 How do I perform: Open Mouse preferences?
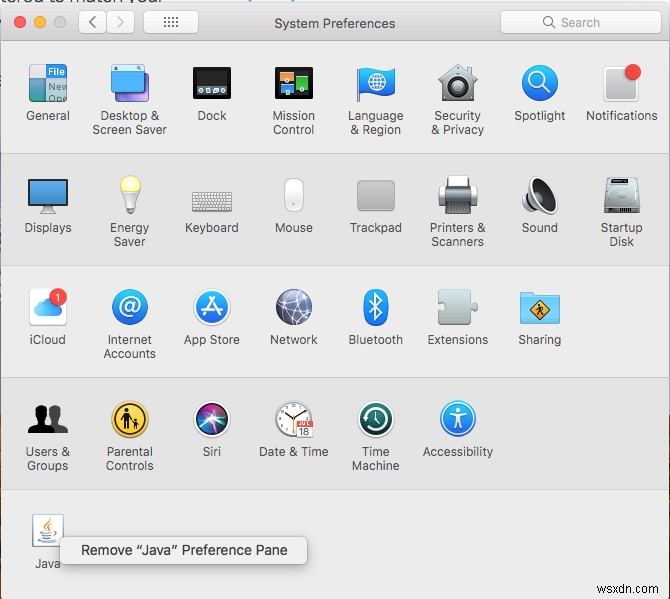pos(294,195)
